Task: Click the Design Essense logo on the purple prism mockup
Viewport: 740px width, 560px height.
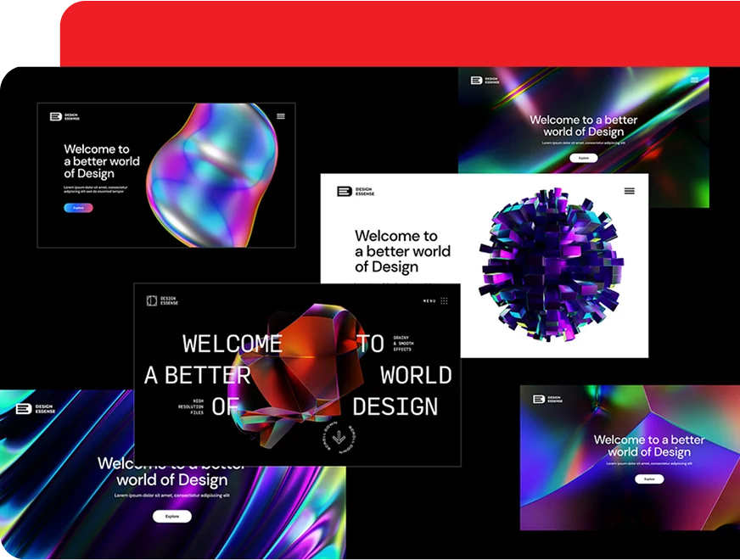Action: coord(547,399)
